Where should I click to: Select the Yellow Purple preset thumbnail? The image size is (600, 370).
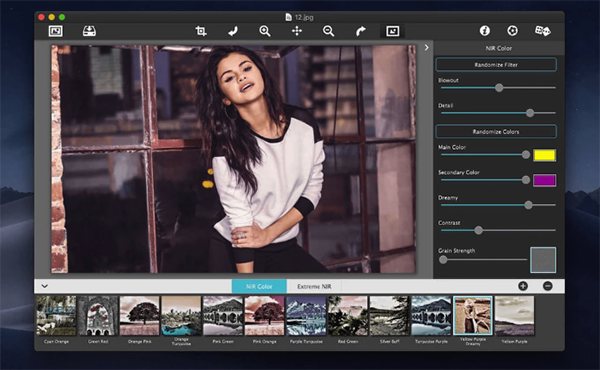tap(515, 316)
